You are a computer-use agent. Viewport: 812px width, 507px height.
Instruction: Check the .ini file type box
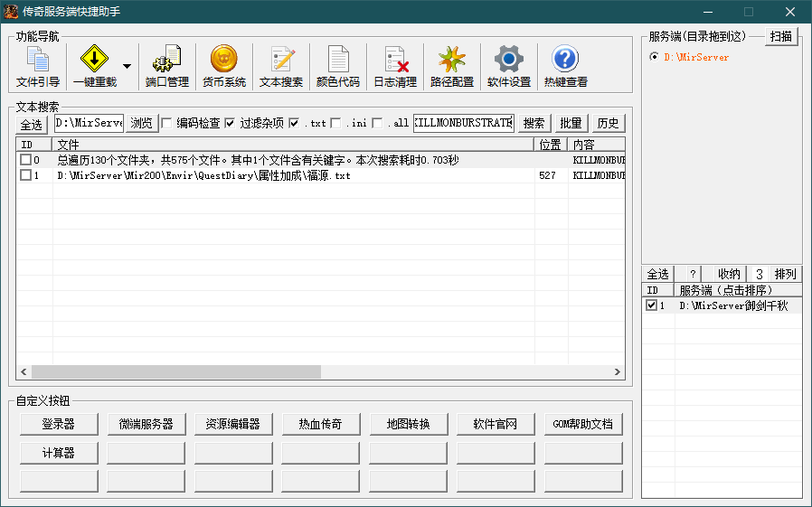pos(335,123)
